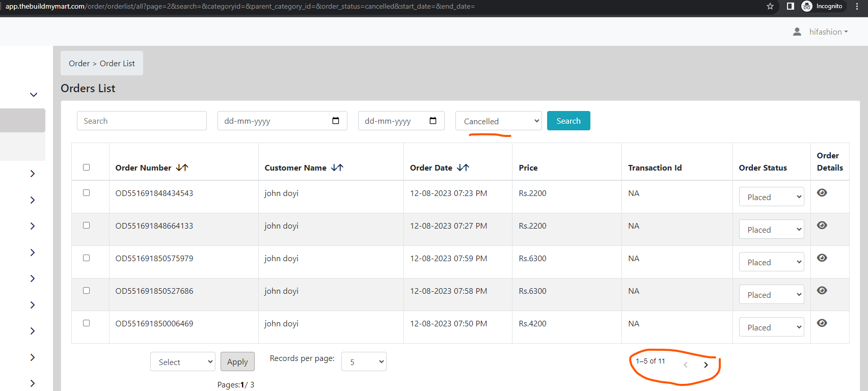Open status dropdown for order OD551691850575979
Viewport: 868px width, 391px height.
coord(772,262)
